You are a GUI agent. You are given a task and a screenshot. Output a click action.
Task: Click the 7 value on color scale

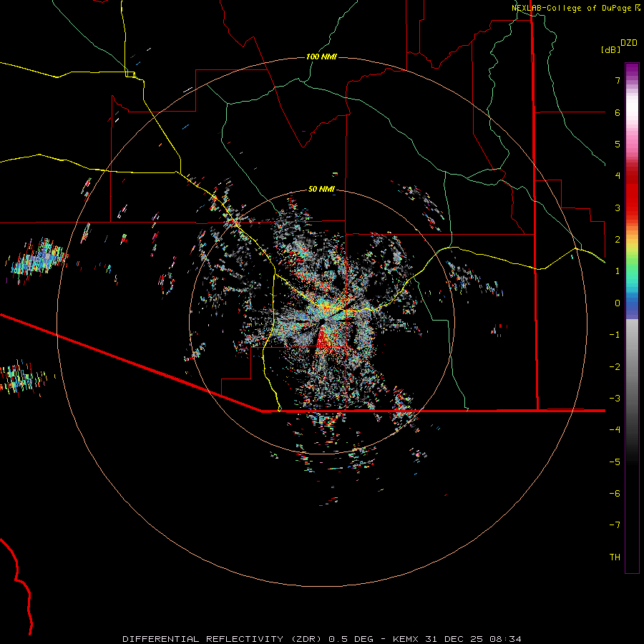point(618,80)
